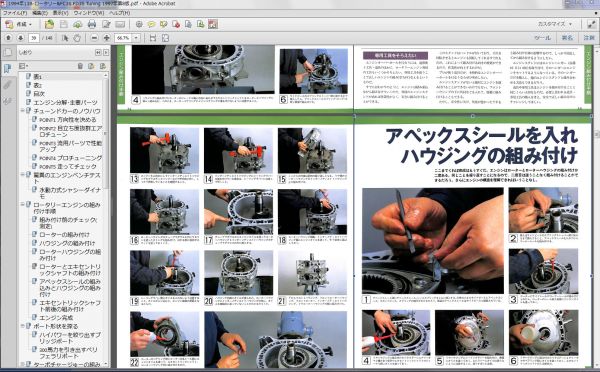Open the 注釈 comments pane
600x372 pixels.
(x=589, y=38)
